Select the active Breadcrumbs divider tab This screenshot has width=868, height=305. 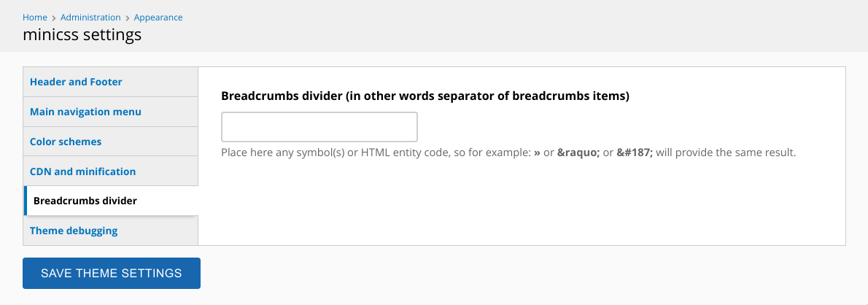click(x=111, y=201)
